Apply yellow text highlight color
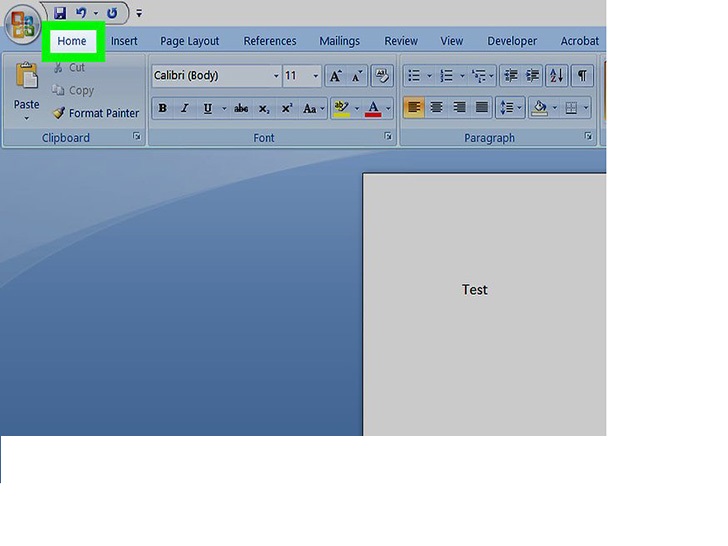This screenshot has height=546, width=728. tap(342, 108)
